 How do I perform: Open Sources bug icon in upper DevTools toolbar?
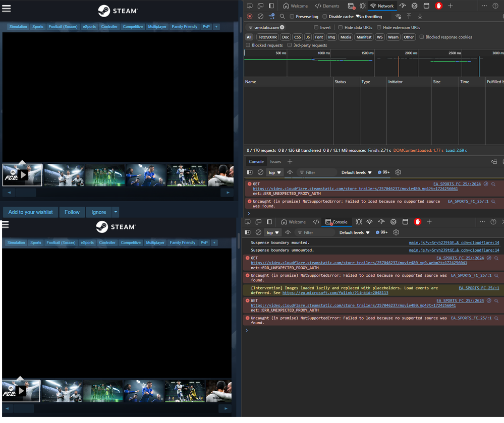coord(363,6)
